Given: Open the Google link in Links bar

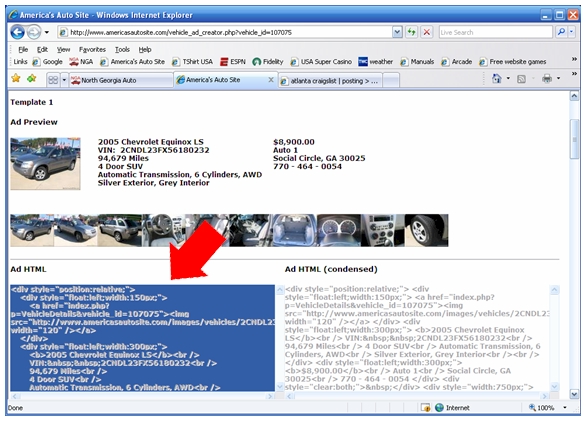Looking at the screenshot, I should 48,62.
